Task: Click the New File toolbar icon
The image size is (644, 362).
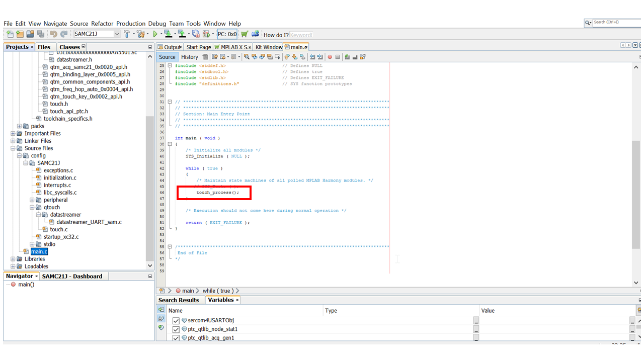Action: (10, 34)
